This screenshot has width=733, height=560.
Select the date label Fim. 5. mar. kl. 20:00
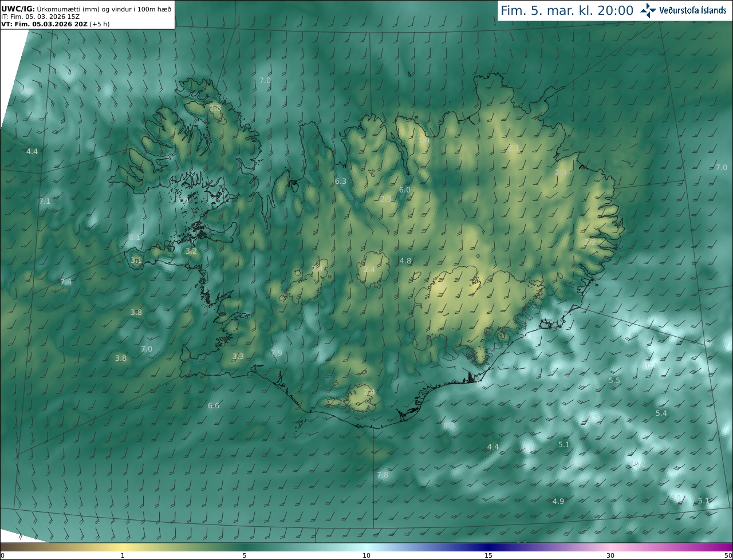click(x=567, y=10)
